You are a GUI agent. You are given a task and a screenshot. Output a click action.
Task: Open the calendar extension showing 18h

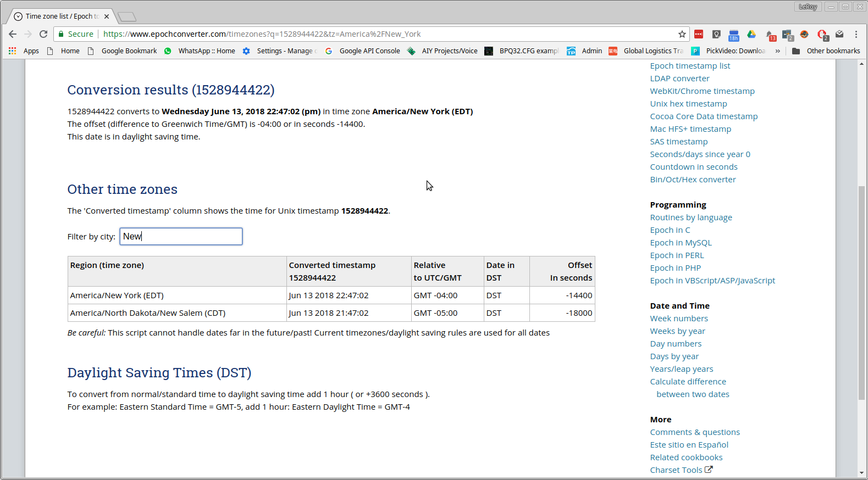[734, 35]
